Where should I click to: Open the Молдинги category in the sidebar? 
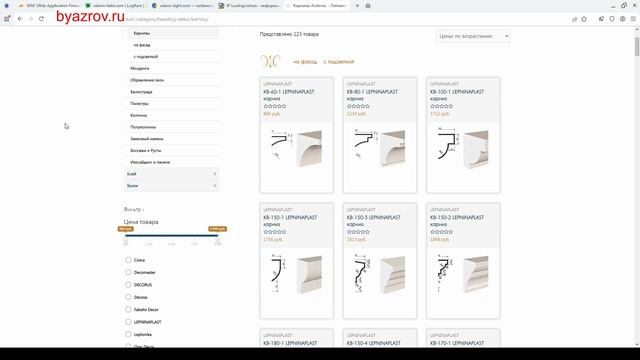pyautogui.click(x=140, y=68)
